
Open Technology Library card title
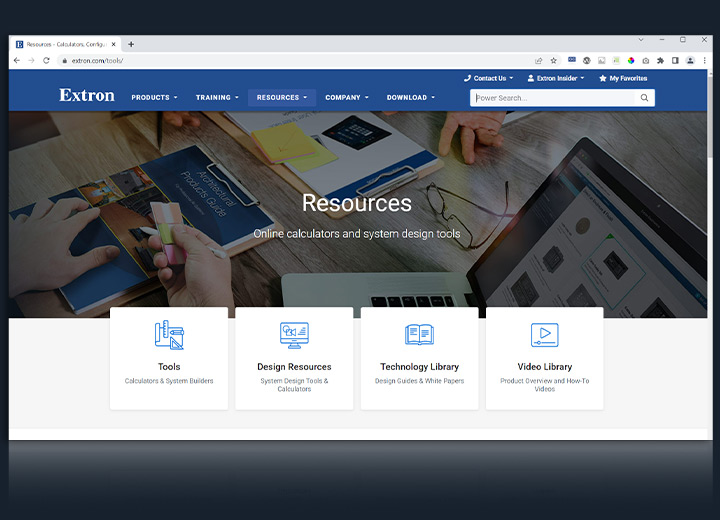point(419,367)
